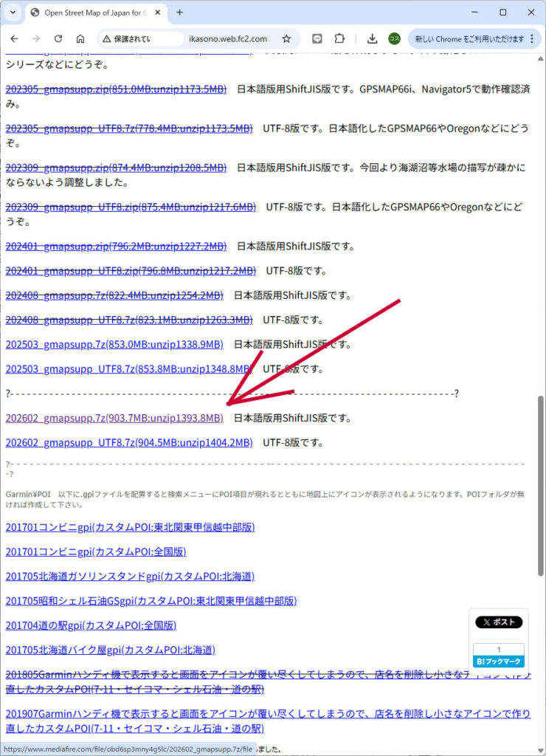Click the browser back arrow
This screenshot has height=756, width=546.
point(15,39)
